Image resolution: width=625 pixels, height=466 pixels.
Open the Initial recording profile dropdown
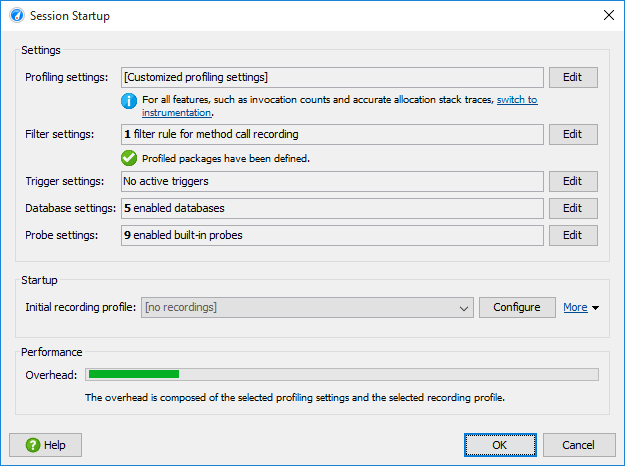[307, 307]
